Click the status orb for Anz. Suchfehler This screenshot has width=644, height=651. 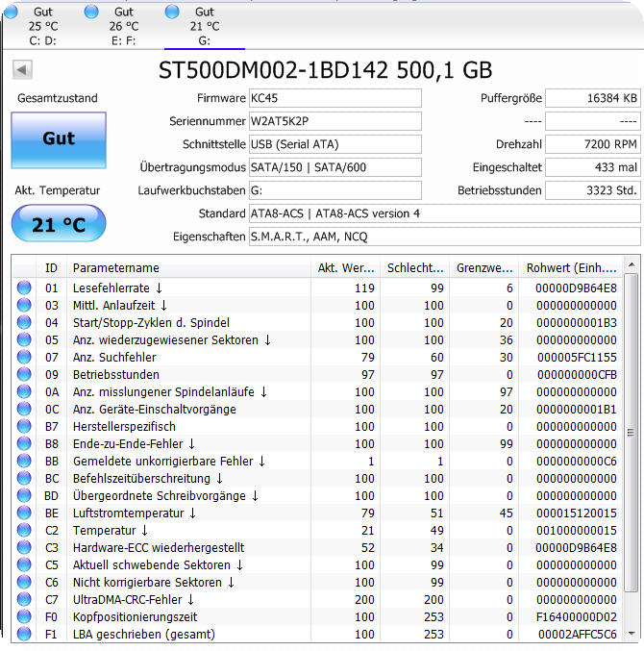click(24, 358)
